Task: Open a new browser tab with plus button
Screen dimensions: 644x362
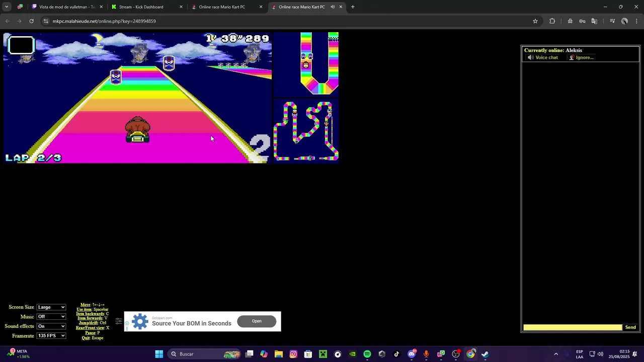Action: 353,7
